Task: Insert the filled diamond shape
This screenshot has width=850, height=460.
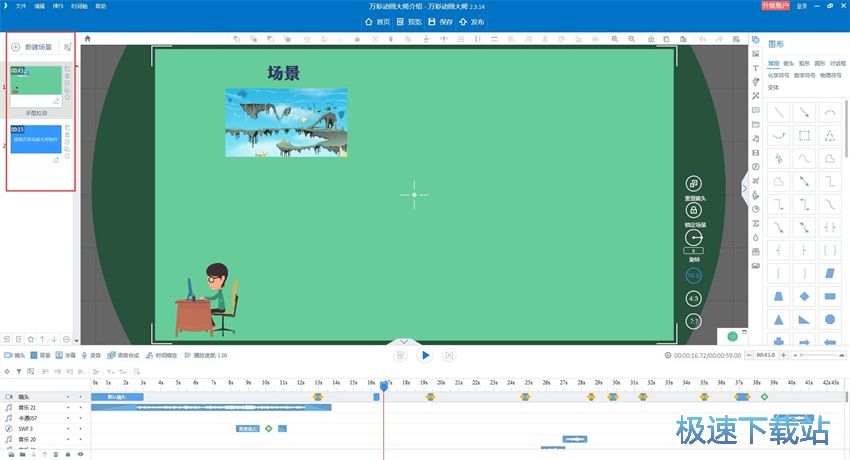Action: [804, 296]
